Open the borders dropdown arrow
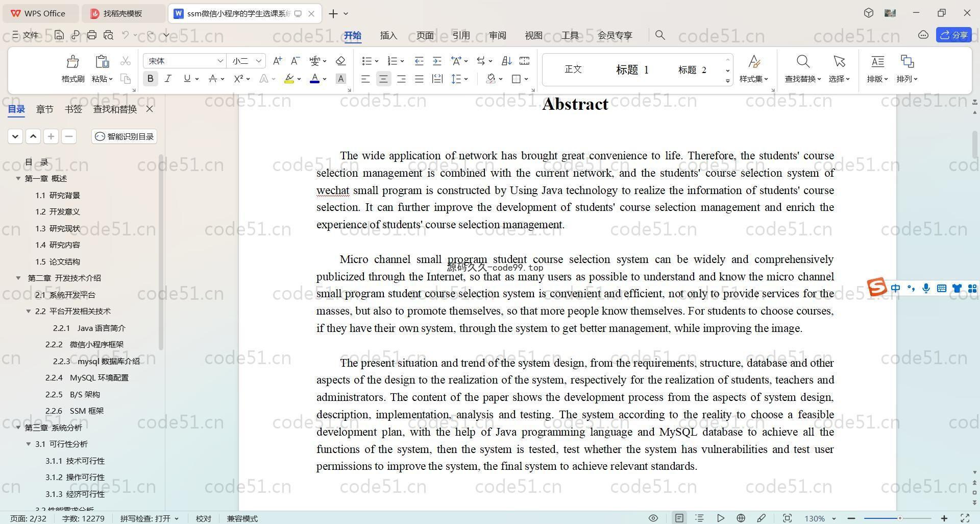 526,79
